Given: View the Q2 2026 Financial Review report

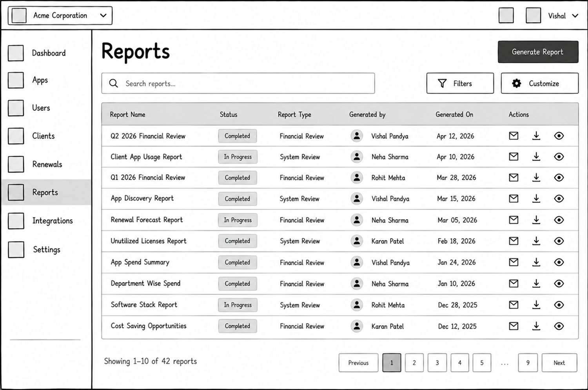Looking at the screenshot, I should [559, 136].
